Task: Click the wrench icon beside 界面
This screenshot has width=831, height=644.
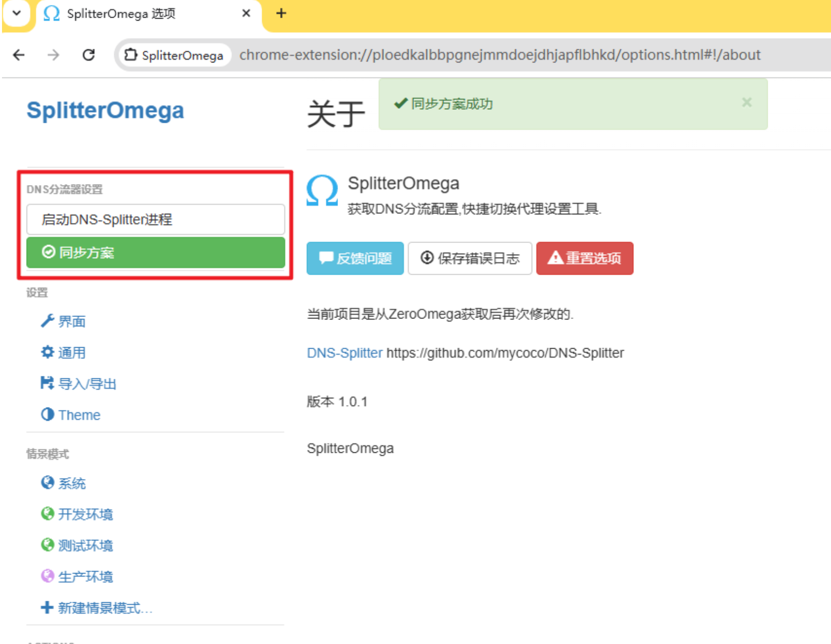Action: [x=47, y=321]
